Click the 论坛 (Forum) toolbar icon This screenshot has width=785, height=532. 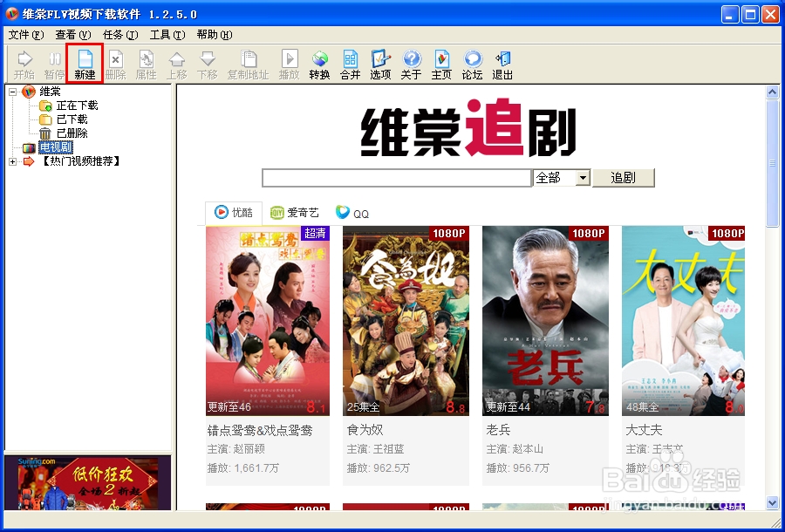(472, 63)
